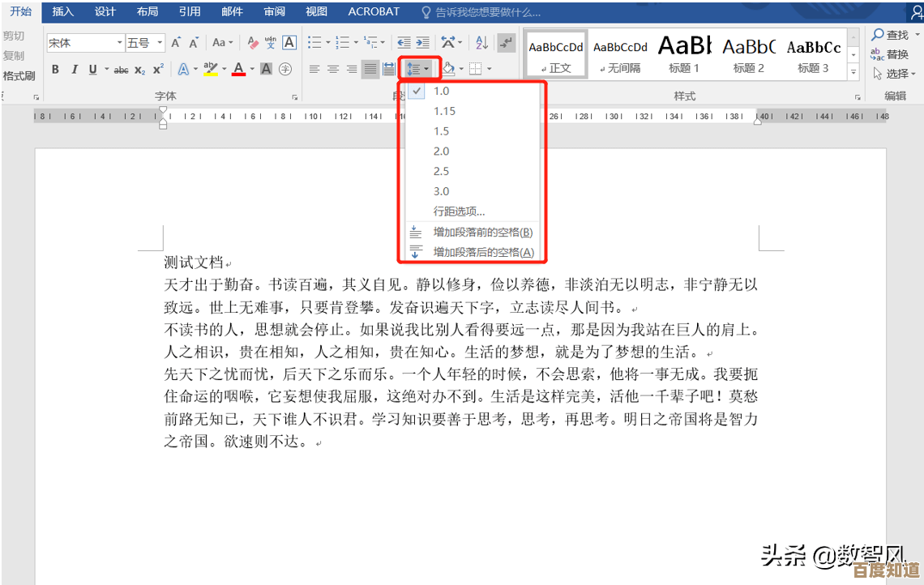Open the font size dropdown

click(159, 42)
